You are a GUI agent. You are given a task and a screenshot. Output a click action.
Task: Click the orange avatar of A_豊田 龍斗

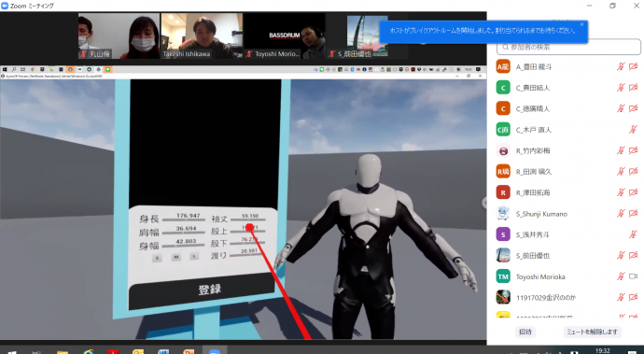point(503,66)
